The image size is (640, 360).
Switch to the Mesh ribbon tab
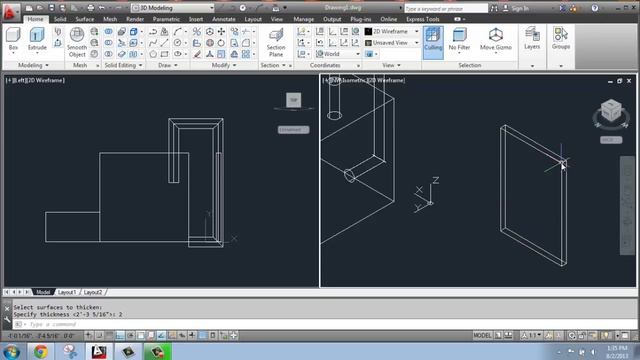110,19
